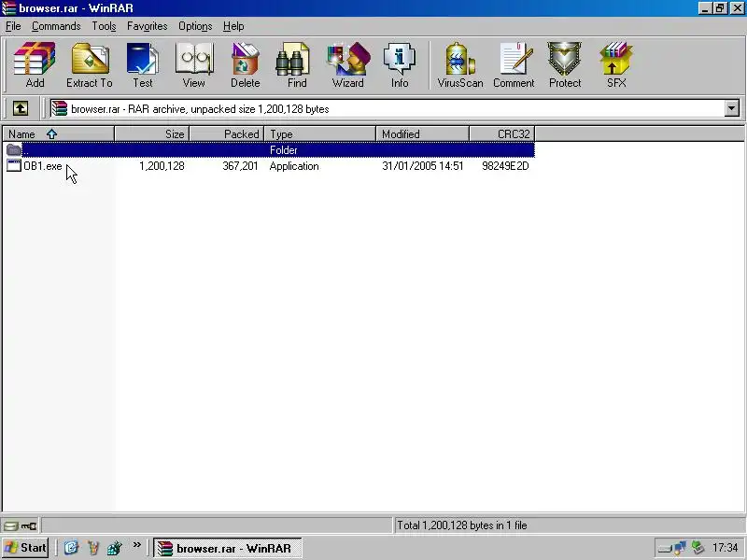Screen dimensions: 747x560
Task: Click the OB1.exe file icon
Action: pos(14,166)
